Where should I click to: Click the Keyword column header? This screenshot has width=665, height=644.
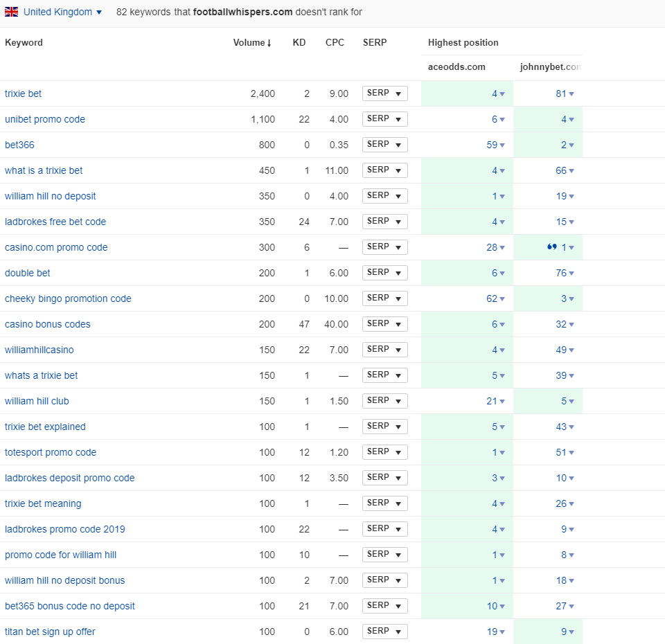24,42
